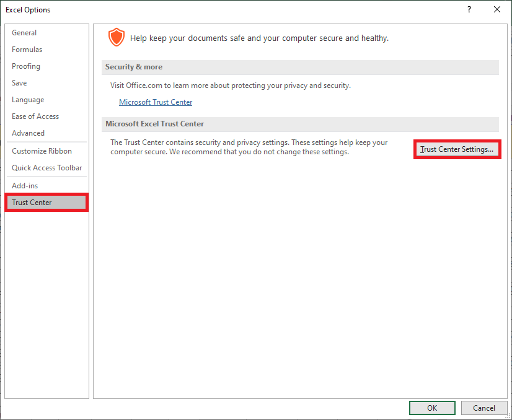
Task: Open Trust Center Settings
Action: pyautogui.click(x=457, y=149)
